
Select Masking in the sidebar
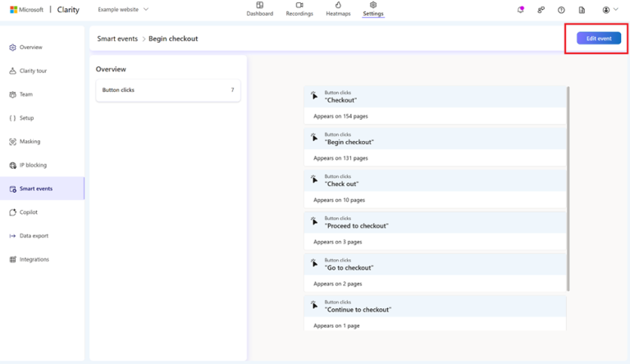30,142
